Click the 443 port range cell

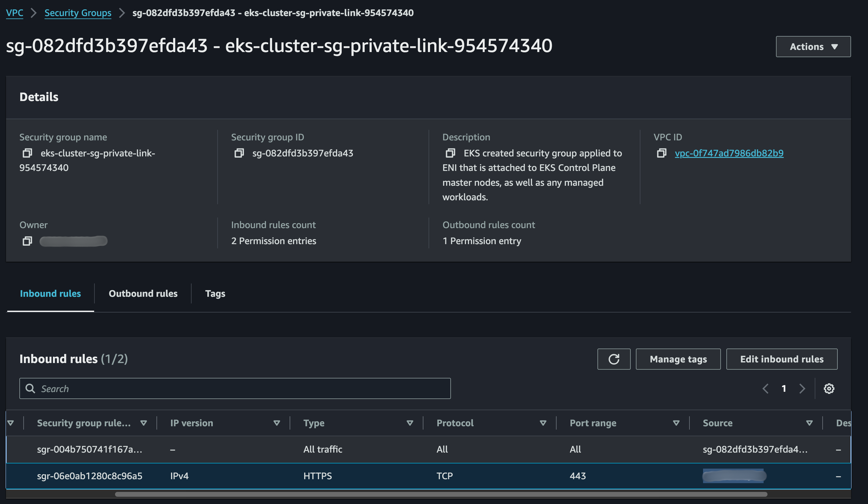(577, 476)
